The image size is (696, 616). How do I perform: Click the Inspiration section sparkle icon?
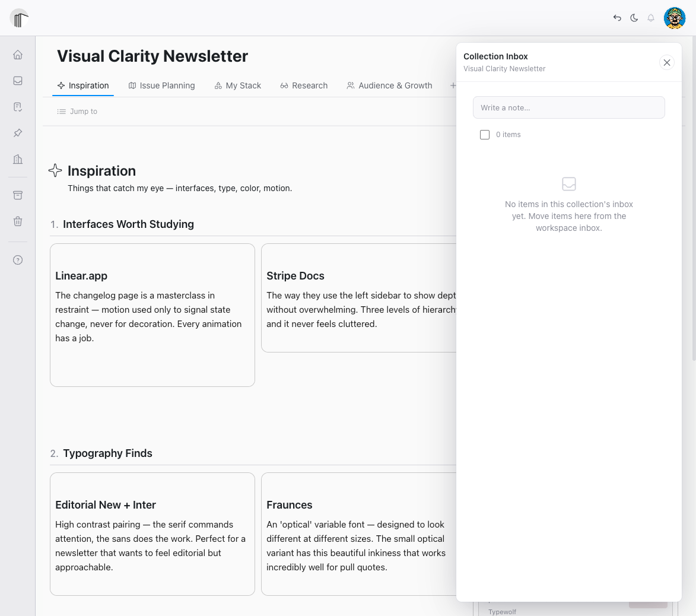pos(55,170)
